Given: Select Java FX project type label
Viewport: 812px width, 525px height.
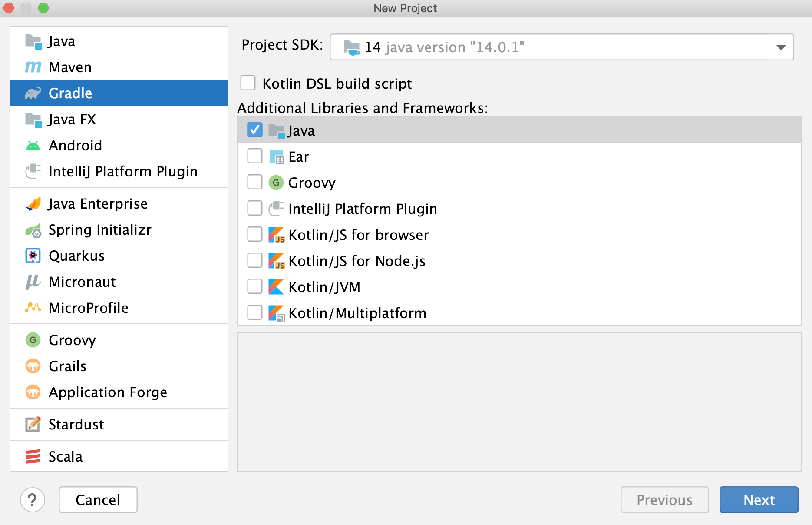Looking at the screenshot, I should (x=72, y=120).
